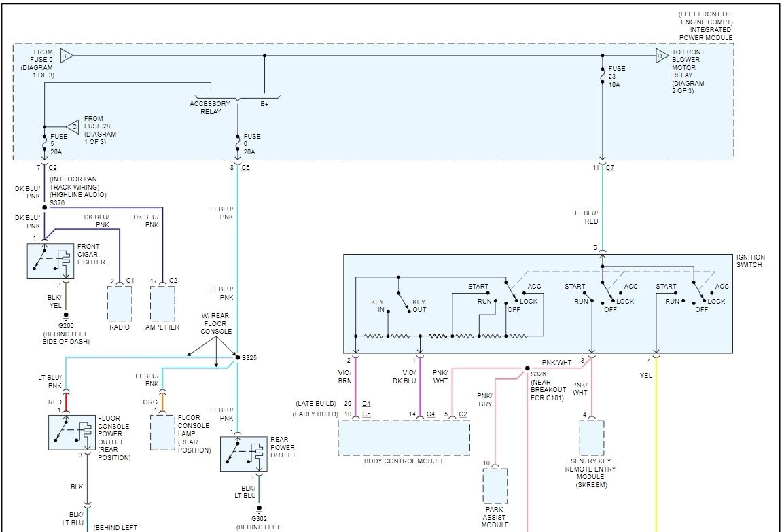
Task: Click the 'KEY OUT' switch position label
Action: coord(419,306)
